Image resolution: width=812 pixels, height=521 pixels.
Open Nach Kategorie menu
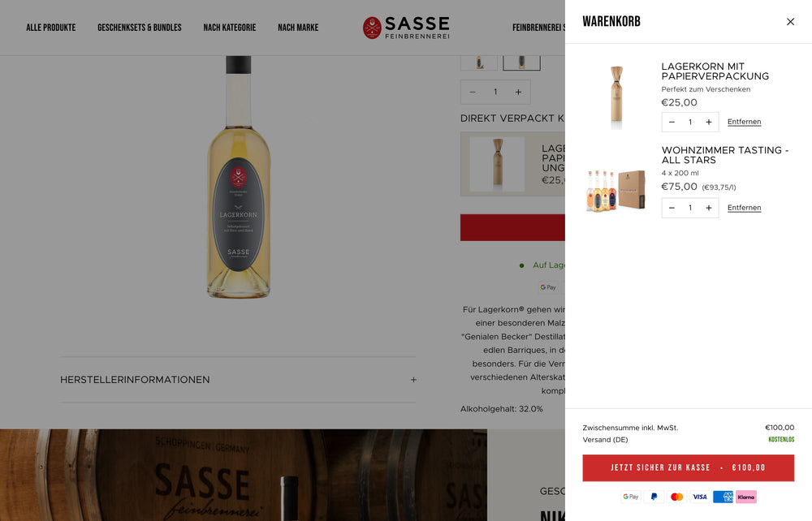click(x=230, y=28)
